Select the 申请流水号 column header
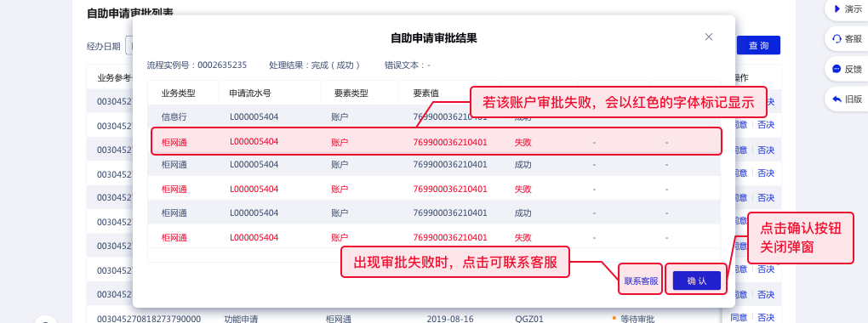 [x=249, y=93]
